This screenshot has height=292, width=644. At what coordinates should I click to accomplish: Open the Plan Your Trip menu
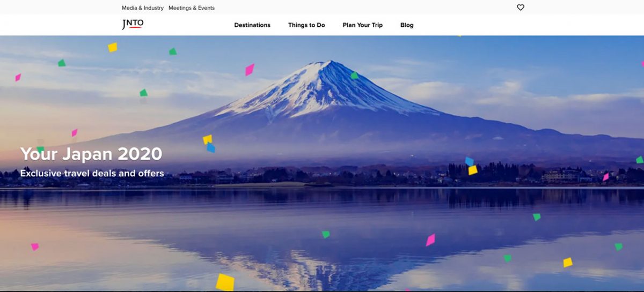[363, 25]
